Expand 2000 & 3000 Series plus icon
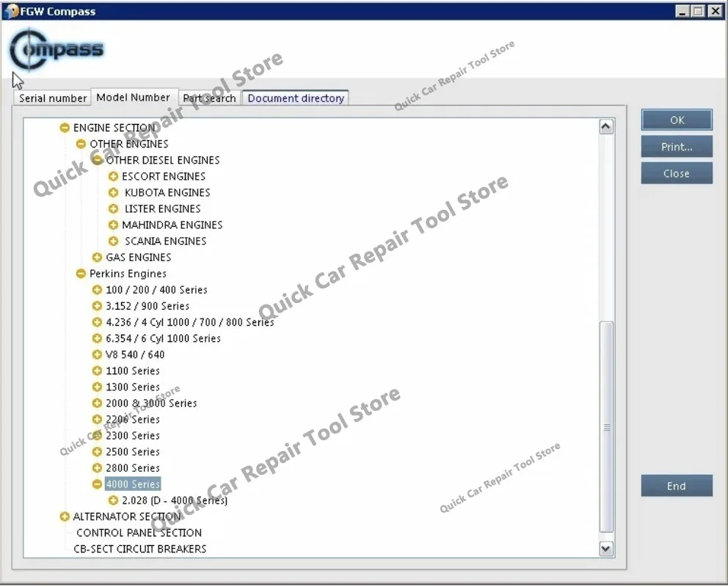Image resolution: width=728 pixels, height=587 pixels. coord(97,404)
